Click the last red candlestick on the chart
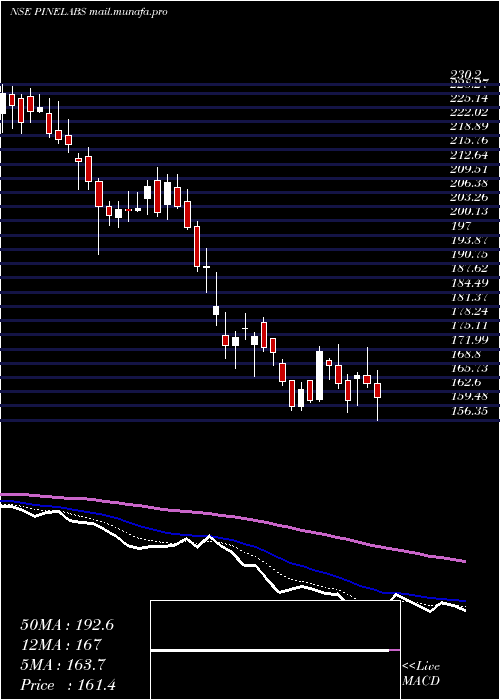 click(x=378, y=391)
